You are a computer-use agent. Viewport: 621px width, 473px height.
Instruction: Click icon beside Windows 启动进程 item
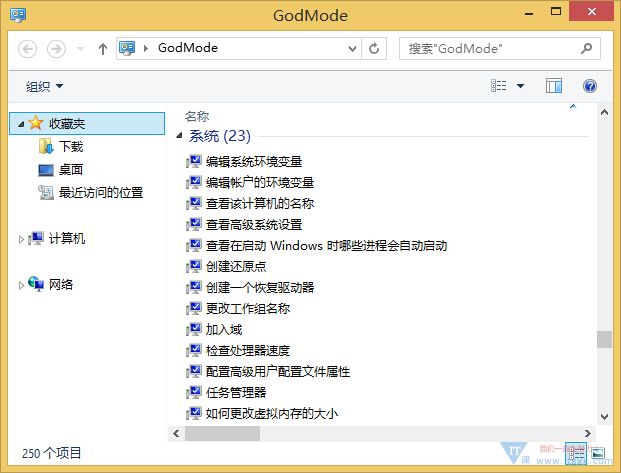[x=194, y=245]
